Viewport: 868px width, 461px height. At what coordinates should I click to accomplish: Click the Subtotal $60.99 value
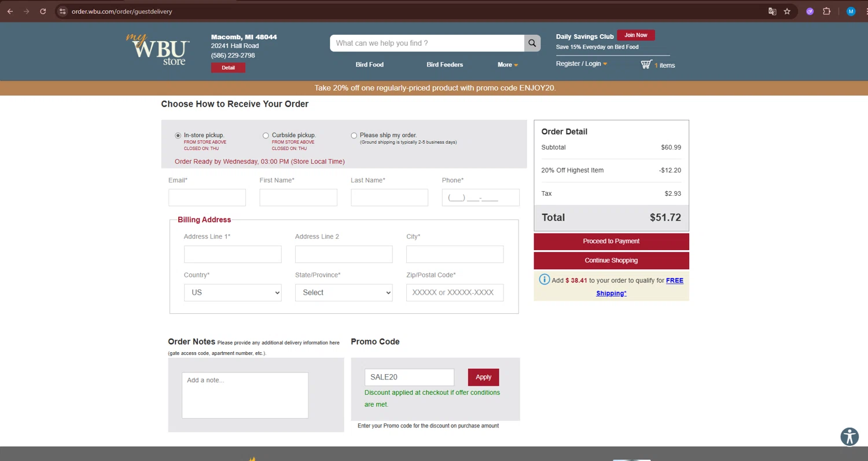pyautogui.click(x=671, y=147)
